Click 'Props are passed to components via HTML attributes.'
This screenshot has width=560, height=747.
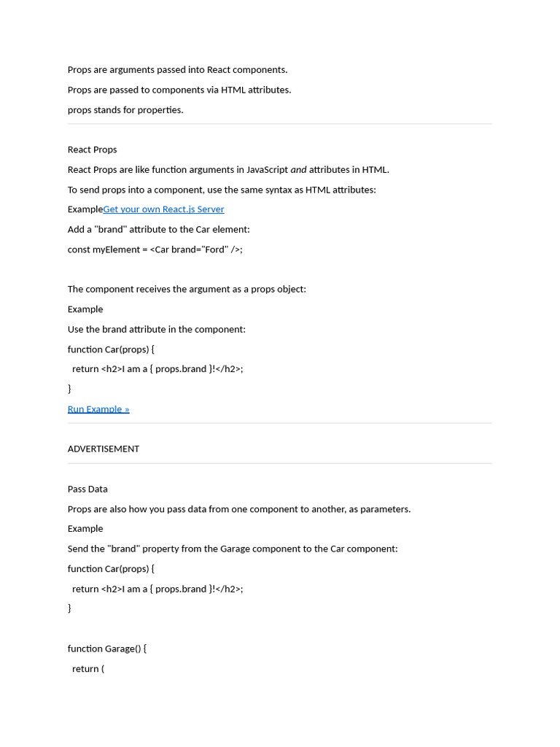(x=179, y=90)
